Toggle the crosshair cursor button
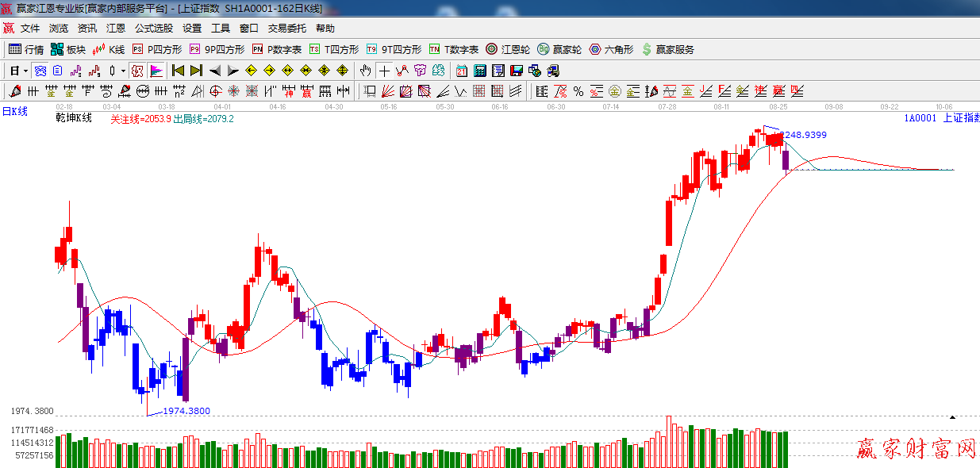The width and height of the screenshot is (980, 468). coord(384,71)
